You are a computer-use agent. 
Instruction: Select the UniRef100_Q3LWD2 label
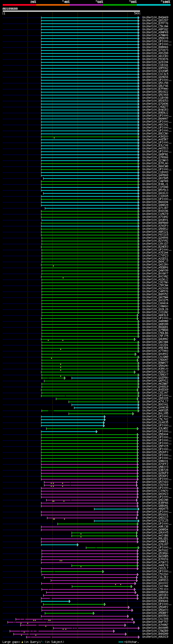tap(155, 429)
